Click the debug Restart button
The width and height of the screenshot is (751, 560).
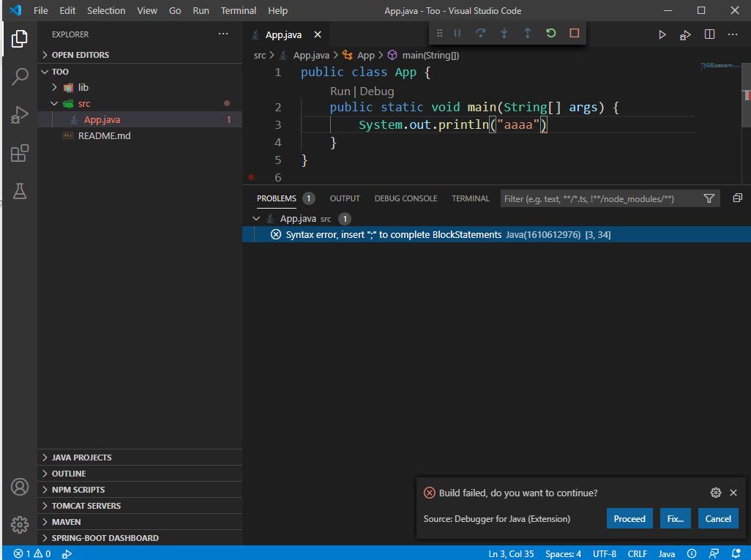click(550, 34)
